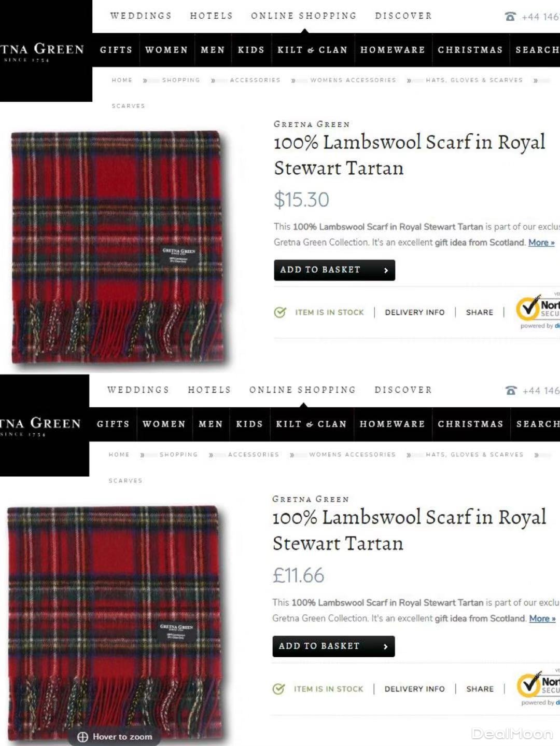
Task: Click the Norton Secured badge in top listing
Action: click(538, 309)
